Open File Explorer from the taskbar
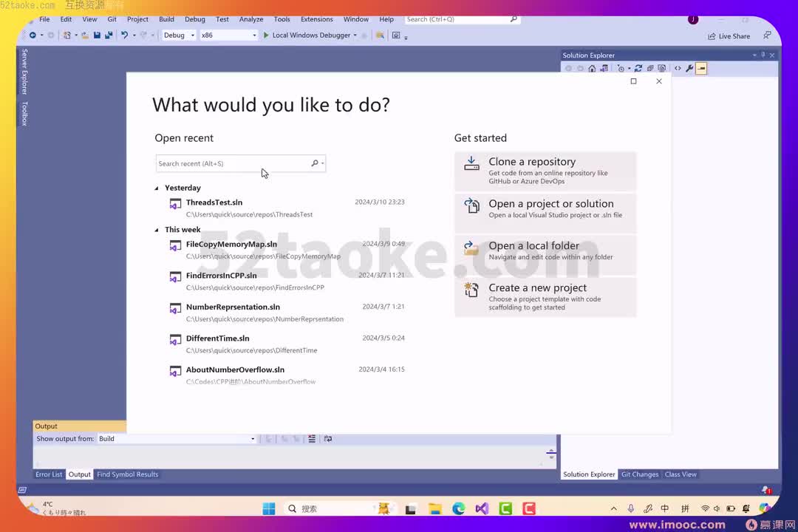 point(434,508)
